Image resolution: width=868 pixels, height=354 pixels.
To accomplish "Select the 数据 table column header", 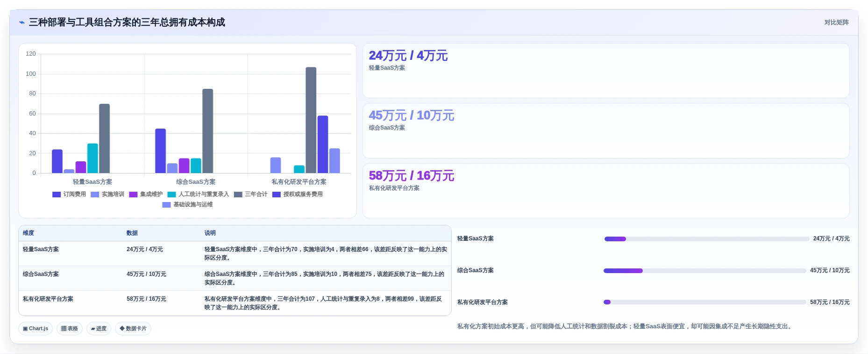I will (132, 233).
